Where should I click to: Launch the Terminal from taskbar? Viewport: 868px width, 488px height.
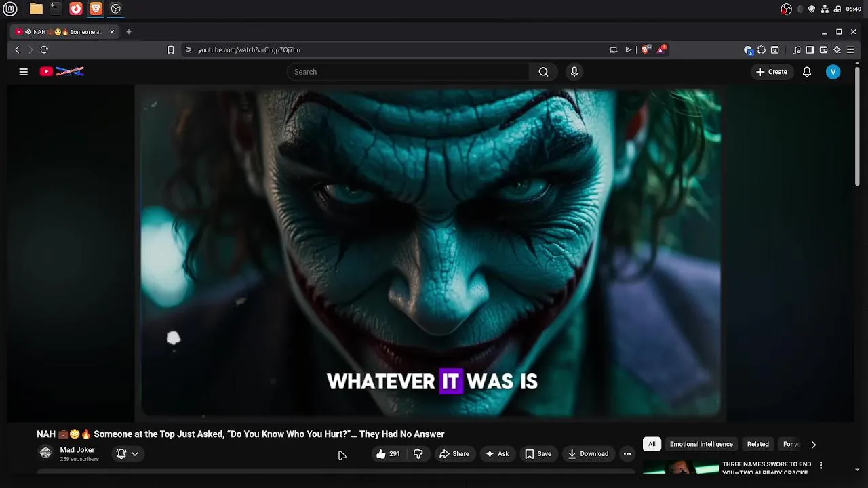click(56, 9)
